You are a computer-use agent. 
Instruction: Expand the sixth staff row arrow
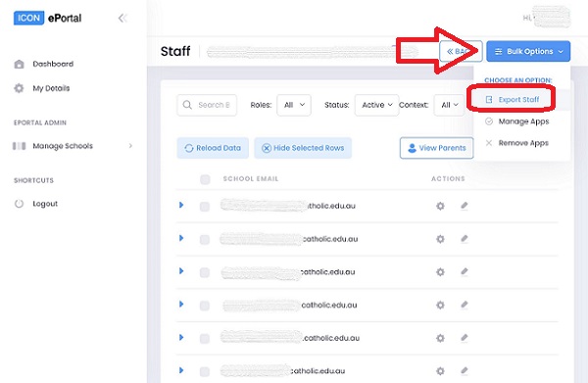click(181, 370)
